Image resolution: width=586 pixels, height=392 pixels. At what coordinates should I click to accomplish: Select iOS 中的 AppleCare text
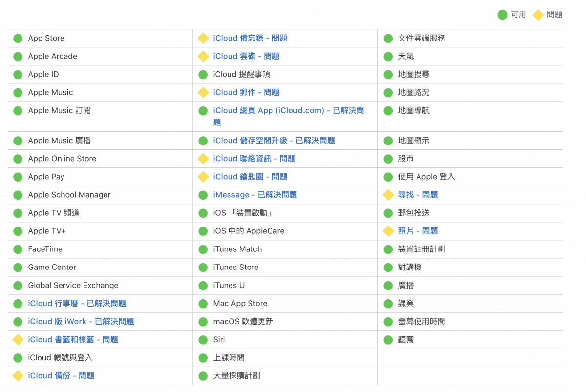coord(249,231)
